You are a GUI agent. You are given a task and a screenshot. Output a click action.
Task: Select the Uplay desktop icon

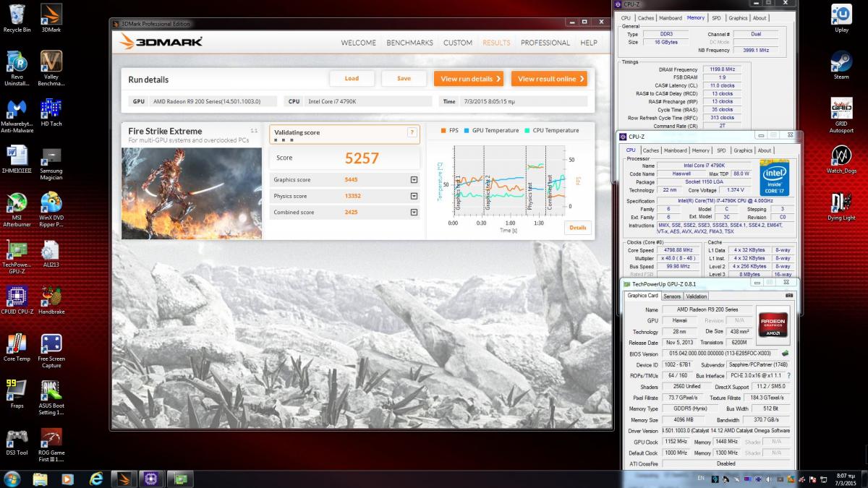tap(841, 19)
